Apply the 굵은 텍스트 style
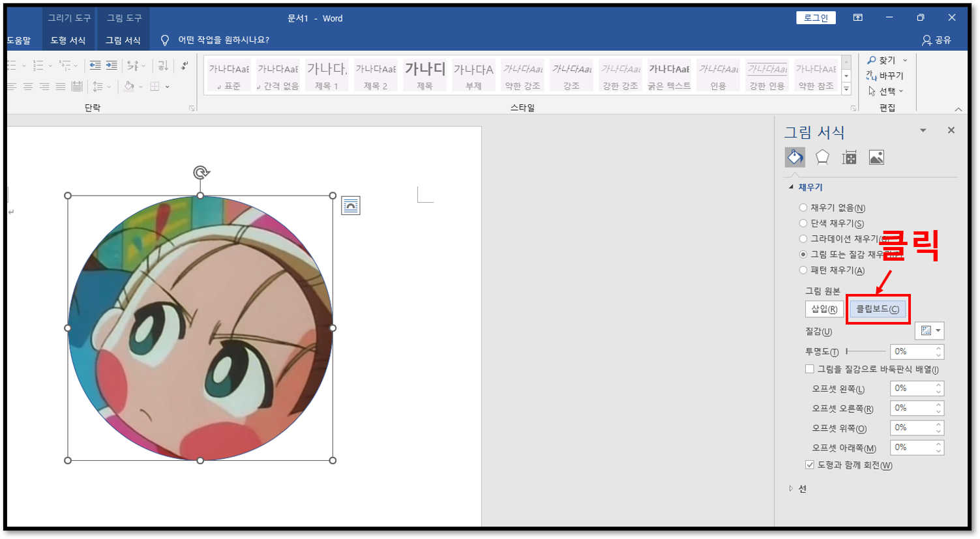This screenshot has height=539, width=980. tap(669, 76)
